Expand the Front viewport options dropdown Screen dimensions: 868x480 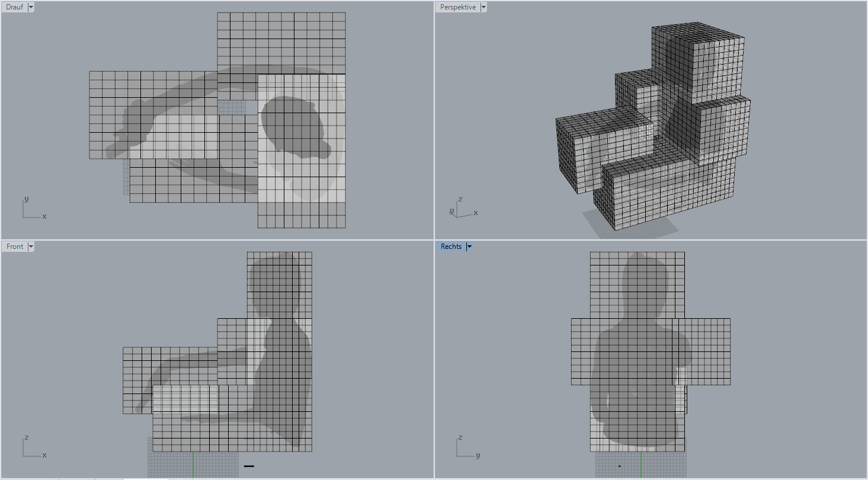pyautogui.click(x=31, y=246)
